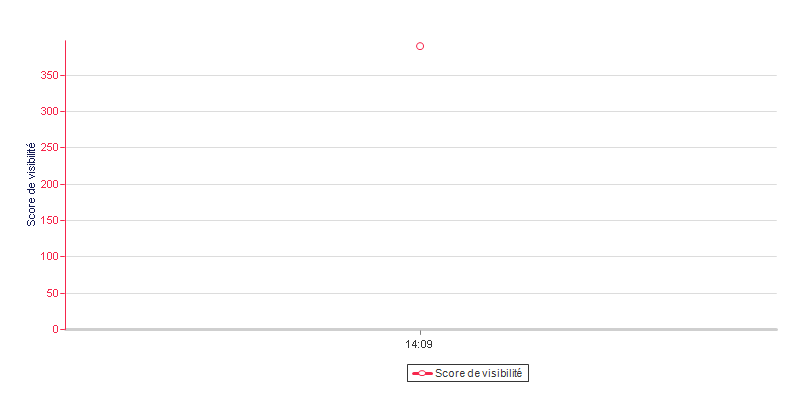Click the horizontal gridline at 50
The height and width of the screenshot is (400, 800).
coord(421,293)
